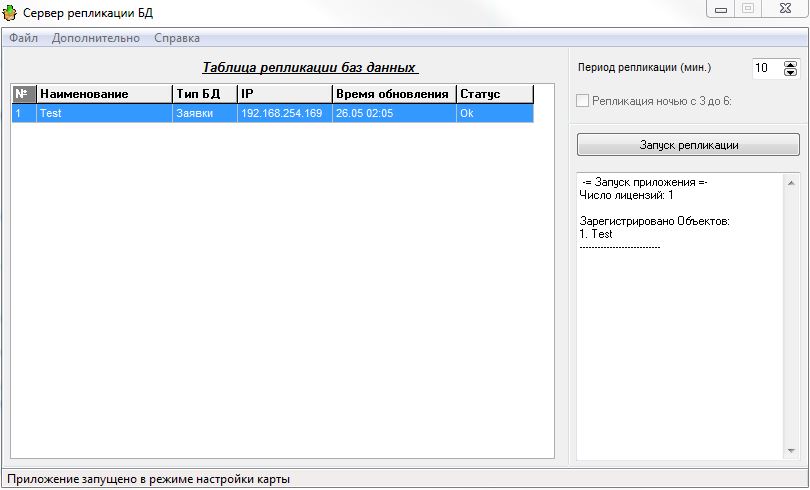The image size is (810, 490).
Task: Open the Файл menu
Action: (x=24, y=38)
